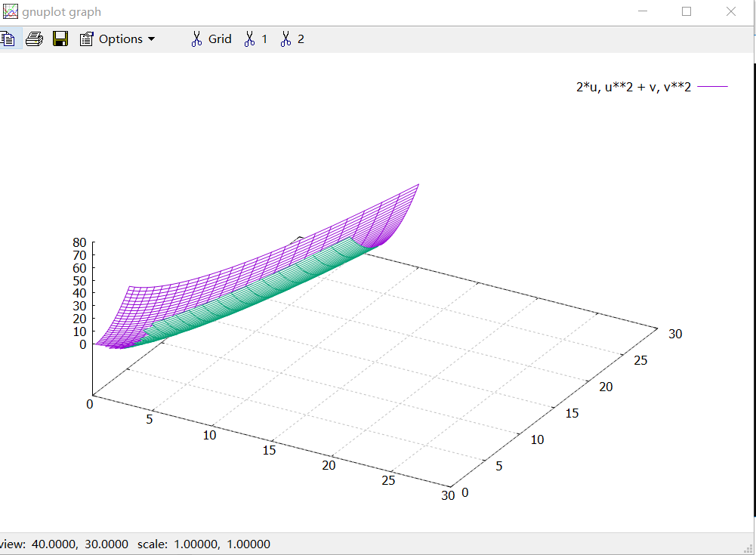Close the gnuplot graph window
Viewport: 756px width, 555px height.
tap(731, 11)
